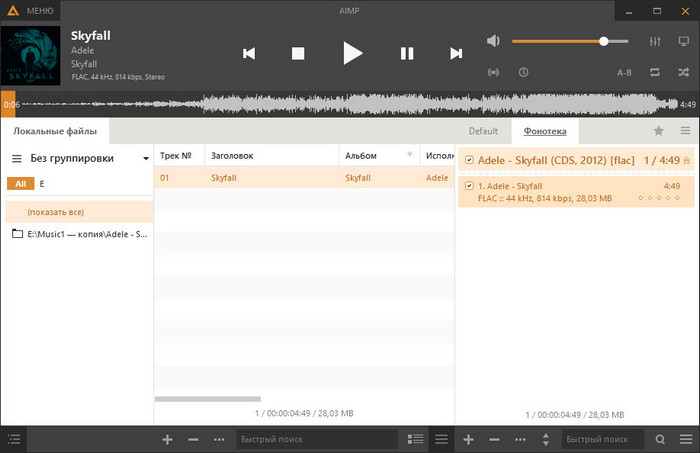The width and height of the screenshot is (700, 453).
Task: Switch to the Default playlist tab
Action: [x=483, y=131]
